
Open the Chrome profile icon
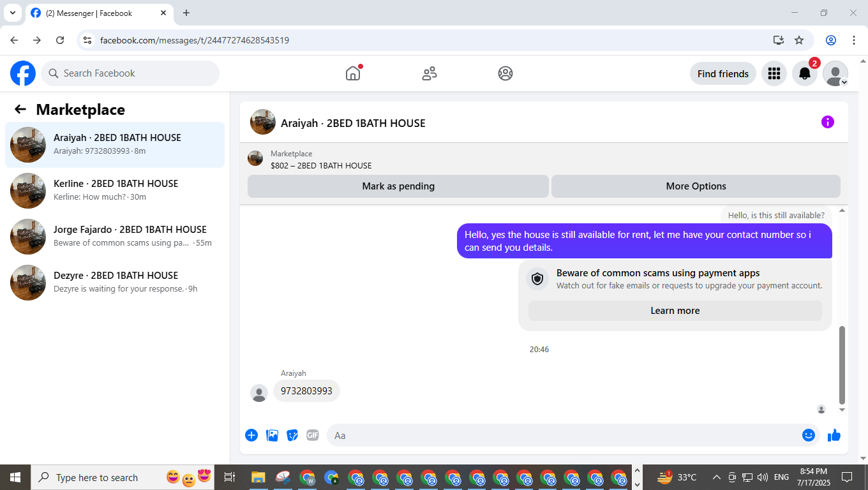tap(831, 40)
